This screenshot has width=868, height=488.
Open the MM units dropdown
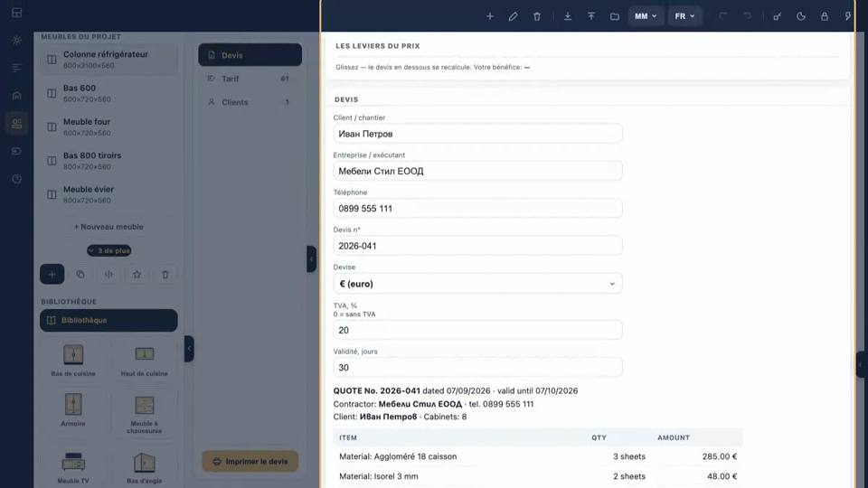coord(646,16)
